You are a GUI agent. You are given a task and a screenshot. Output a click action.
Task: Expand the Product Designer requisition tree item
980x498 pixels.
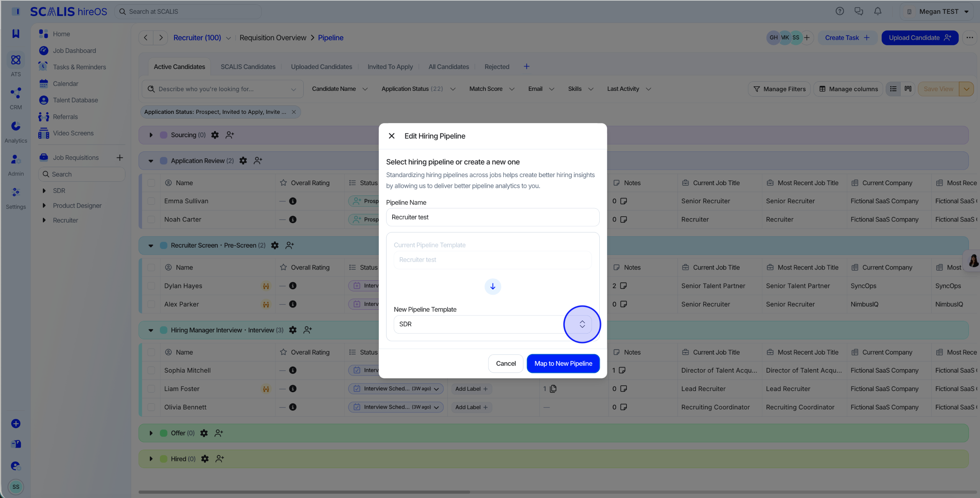click(44, 205)
